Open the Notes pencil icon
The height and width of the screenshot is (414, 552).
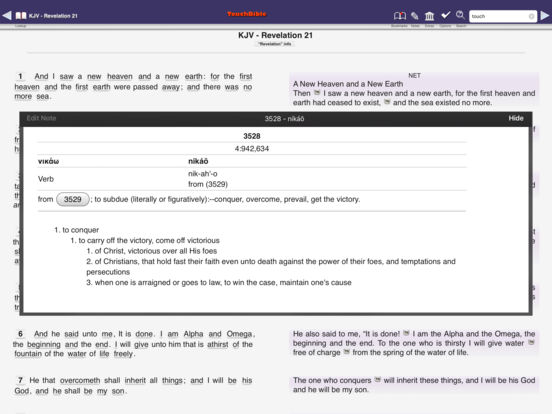click(x=415, y=15)
